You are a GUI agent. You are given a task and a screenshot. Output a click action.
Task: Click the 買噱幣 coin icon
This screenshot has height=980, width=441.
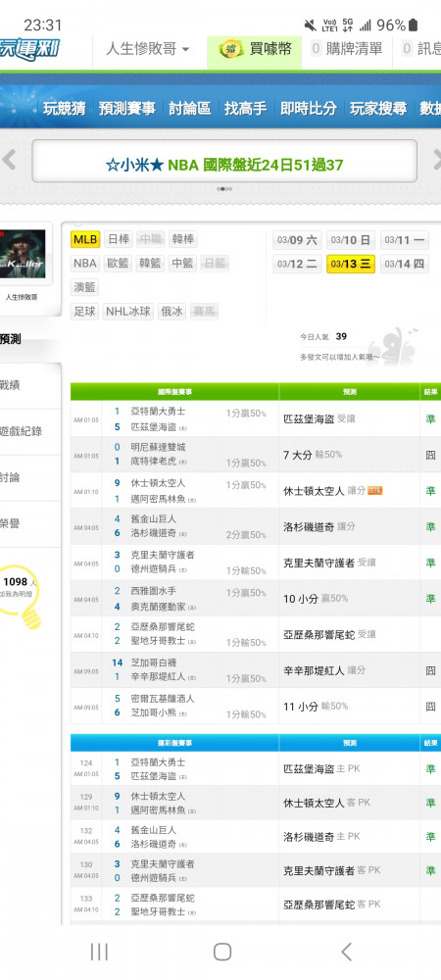231,49
